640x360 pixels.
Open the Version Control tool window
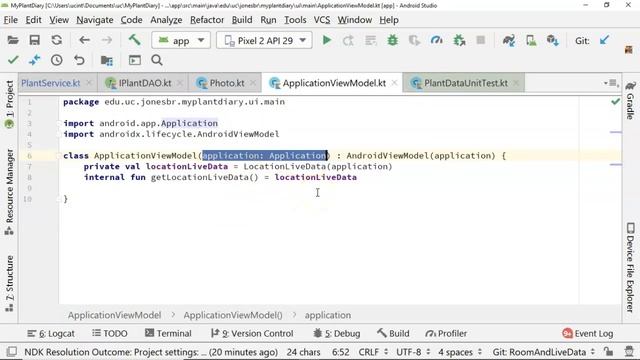coord(252,333)
